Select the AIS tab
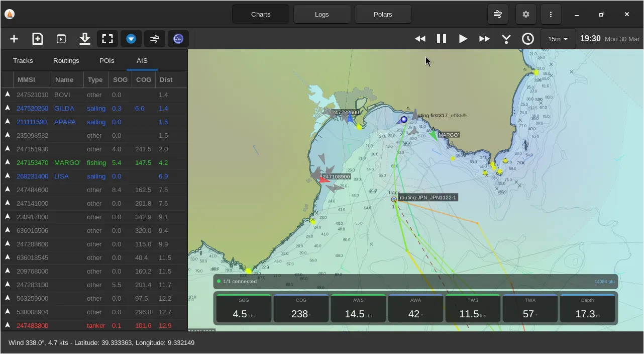 pos(142,60)
